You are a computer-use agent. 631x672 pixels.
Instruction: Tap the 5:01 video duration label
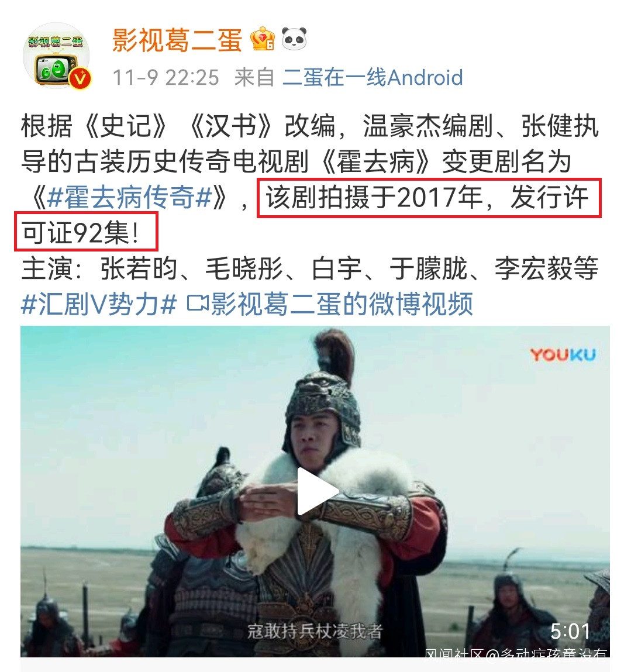tap(570, 631)
